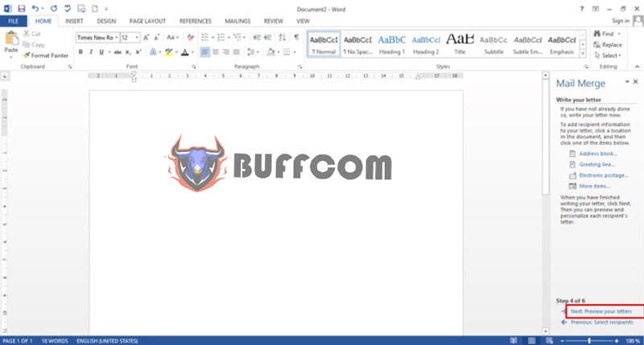644x345 pixels.
Task: Click More items link
Action: 595,187
